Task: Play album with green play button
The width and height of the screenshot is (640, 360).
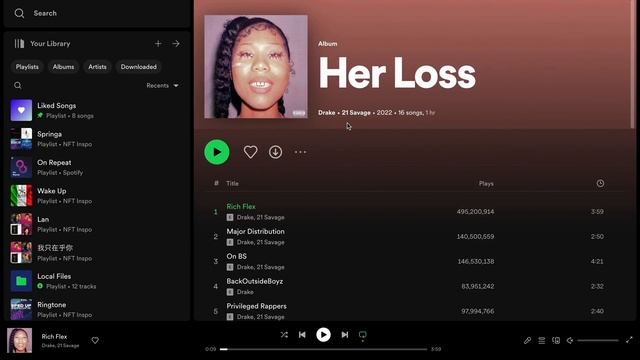Action: point(217,152)
